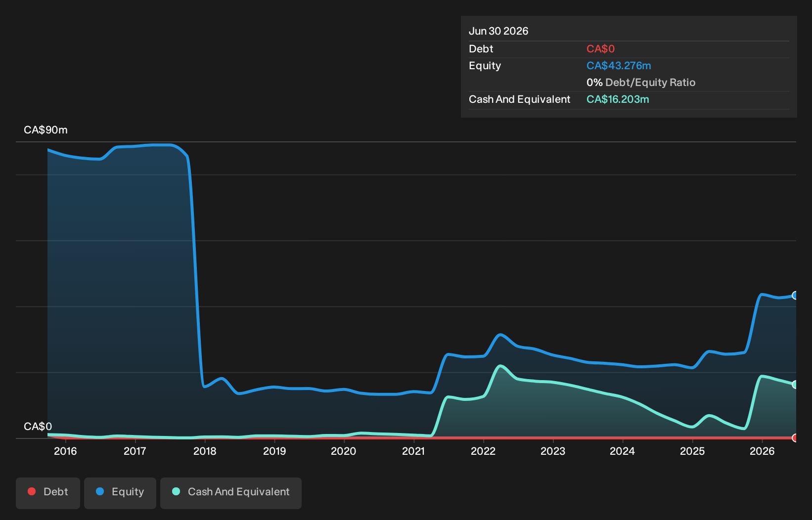Toggle the Cash And Equivalent legend button
The image size is (812, 520).
231,493
